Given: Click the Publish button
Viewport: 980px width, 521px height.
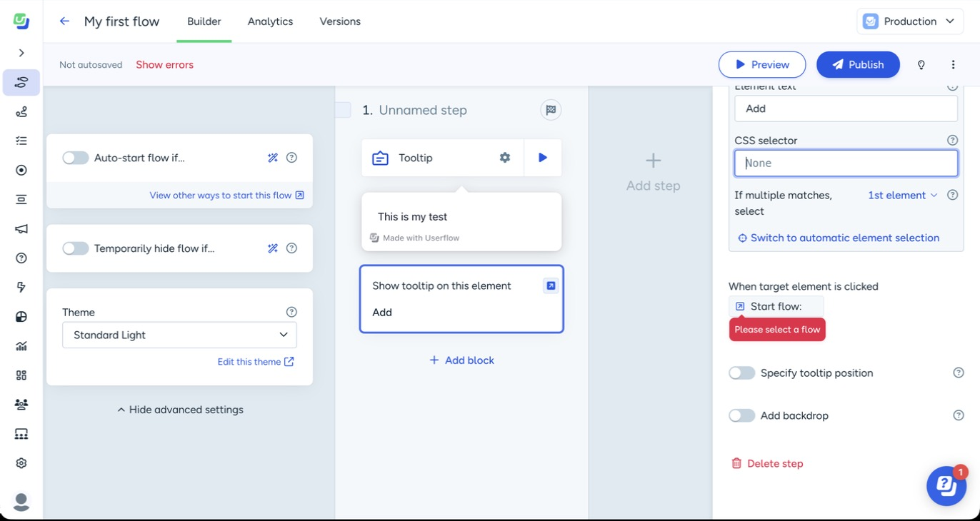Looking at the screenshot, I should [x=858, y=65].
